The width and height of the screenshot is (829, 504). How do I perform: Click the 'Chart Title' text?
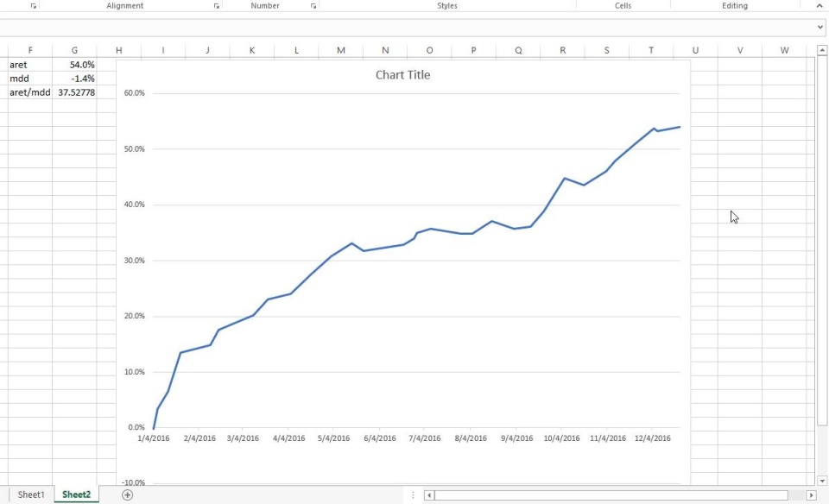tap(403, 75)
